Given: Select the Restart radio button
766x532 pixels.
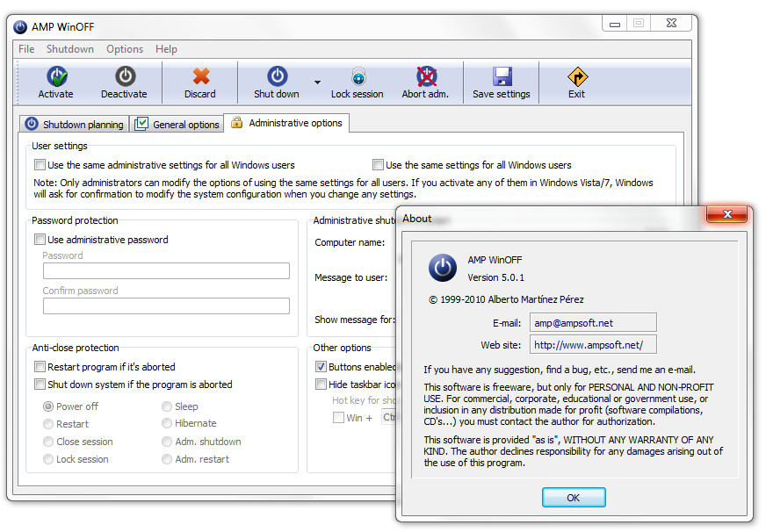Looking at the screenshot, I should point(48,424).
